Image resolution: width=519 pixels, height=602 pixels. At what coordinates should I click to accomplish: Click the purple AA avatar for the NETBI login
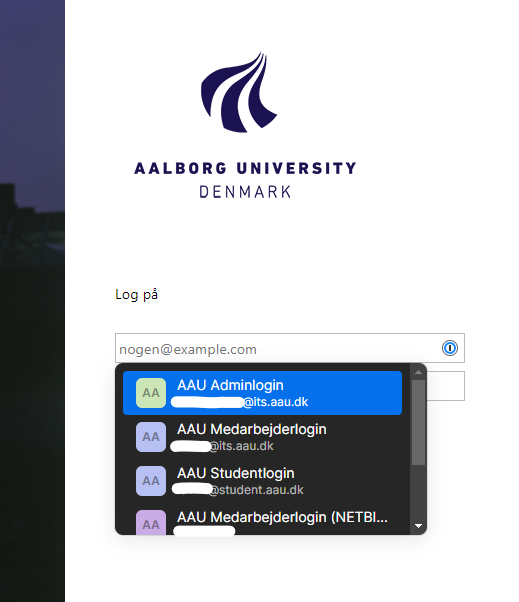coord(151,523)
